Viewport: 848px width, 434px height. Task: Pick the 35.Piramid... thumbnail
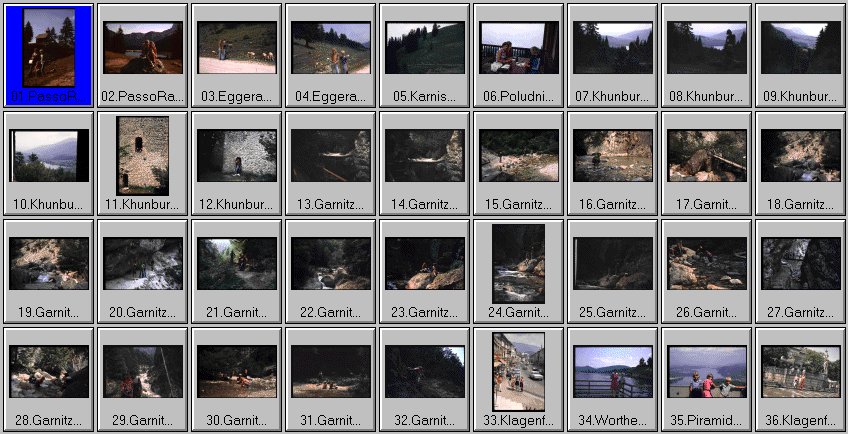click(707, 371)
